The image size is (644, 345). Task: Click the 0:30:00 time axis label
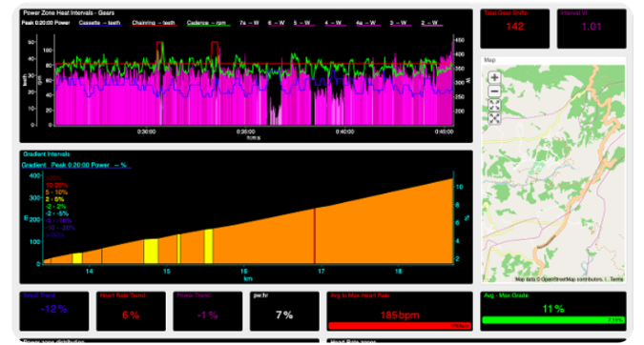pyautogui.click(x=146, y=132)
